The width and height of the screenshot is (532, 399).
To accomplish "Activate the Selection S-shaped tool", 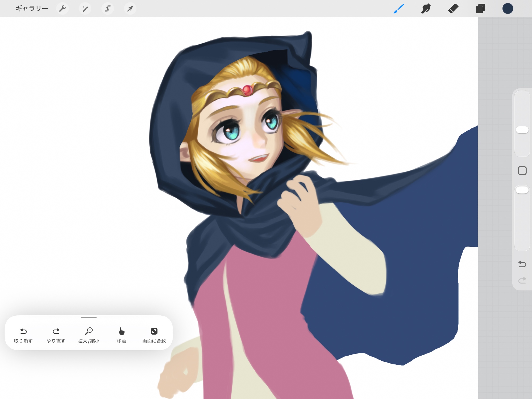I will coord(107,9).
